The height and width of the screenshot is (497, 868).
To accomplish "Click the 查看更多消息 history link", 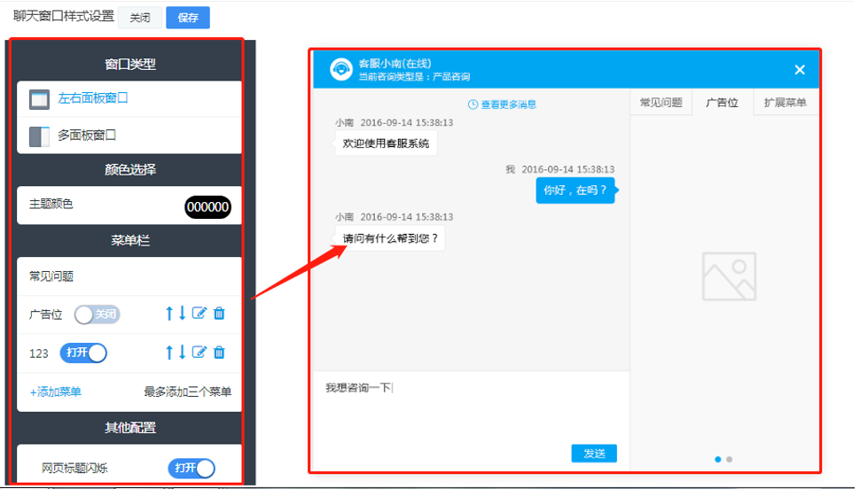I will coord(503,105).
